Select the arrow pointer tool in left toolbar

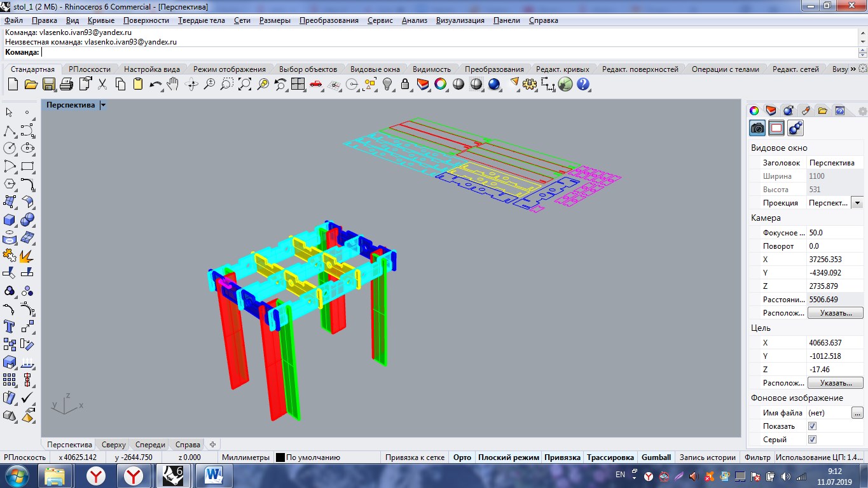click(x=10, y=112)
